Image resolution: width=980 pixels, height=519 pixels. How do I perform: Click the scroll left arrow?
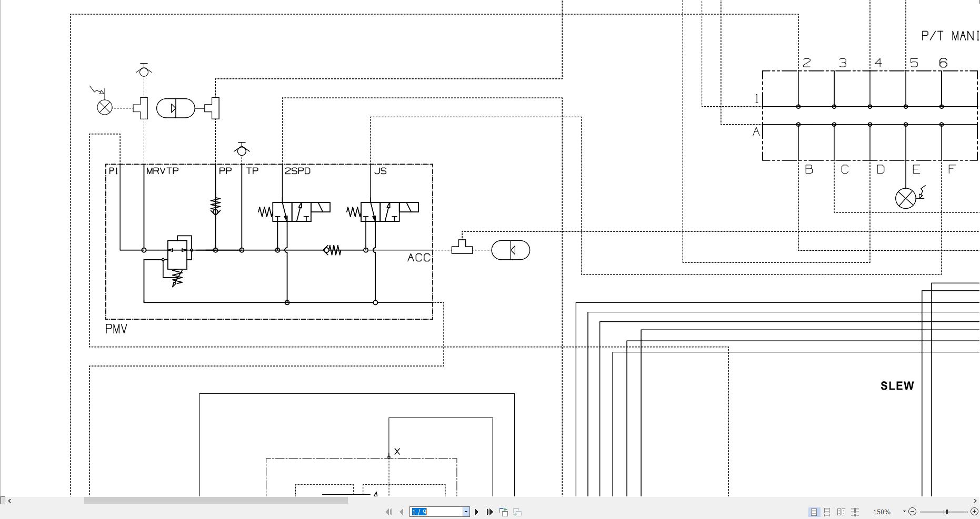pyautogui.click(x=9, y=501)
